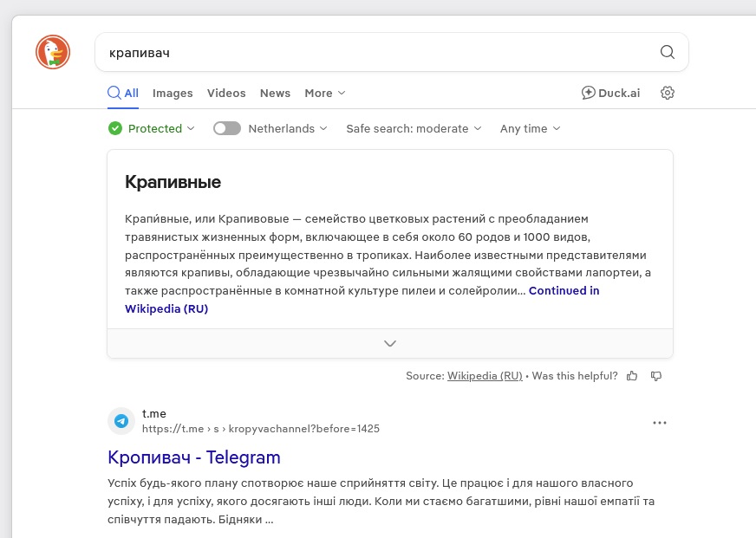Open the More search categories menu
Screen dimensions: 756x538
[x=324, y=93]
